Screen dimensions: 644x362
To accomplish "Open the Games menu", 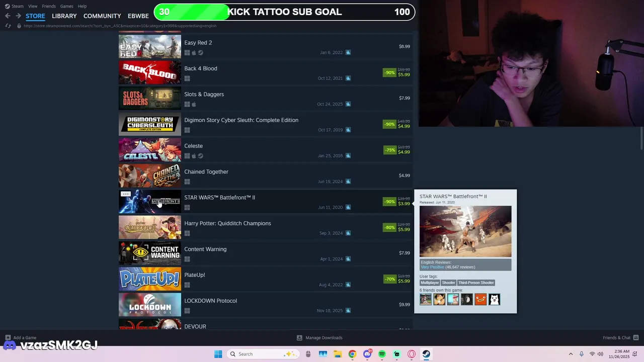I will pyautogui.click(x=66, y=6).
